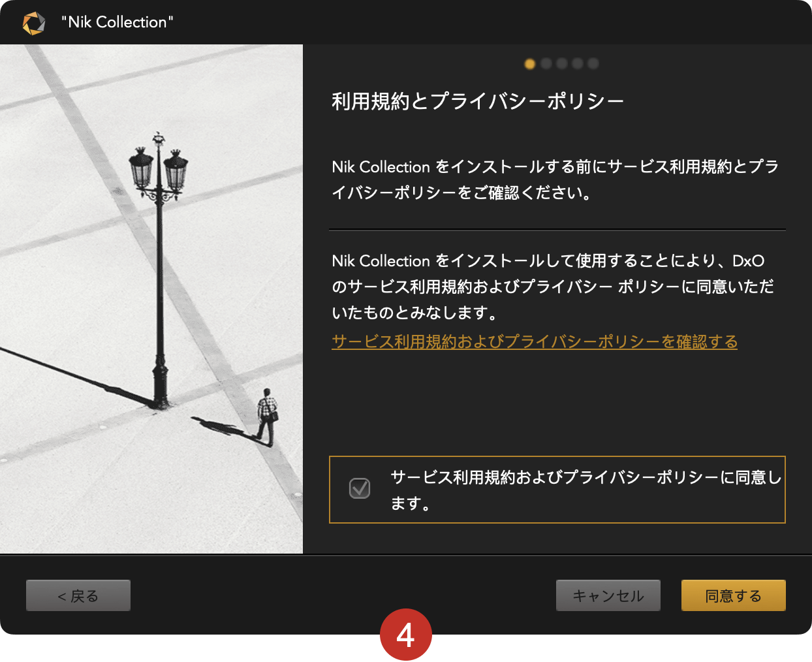The height and width of the screenshot is (662, 812).
Task: Select the fourth step progress dot
Action: click(x=578, y=63)
